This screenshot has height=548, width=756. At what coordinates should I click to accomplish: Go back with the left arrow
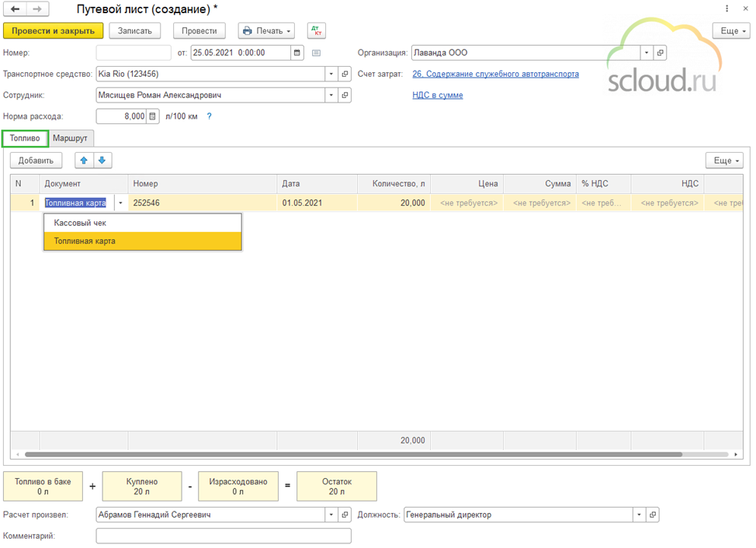pos(16,9)
